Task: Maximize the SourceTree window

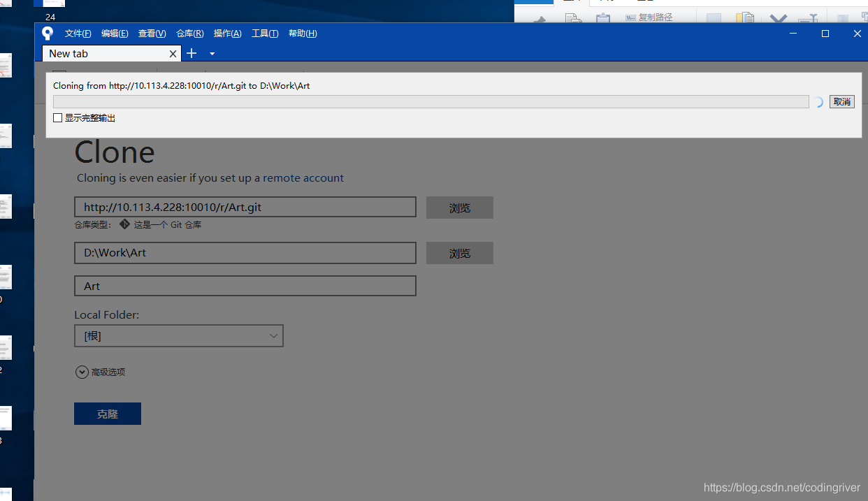Action: click(x=825, y=34)
